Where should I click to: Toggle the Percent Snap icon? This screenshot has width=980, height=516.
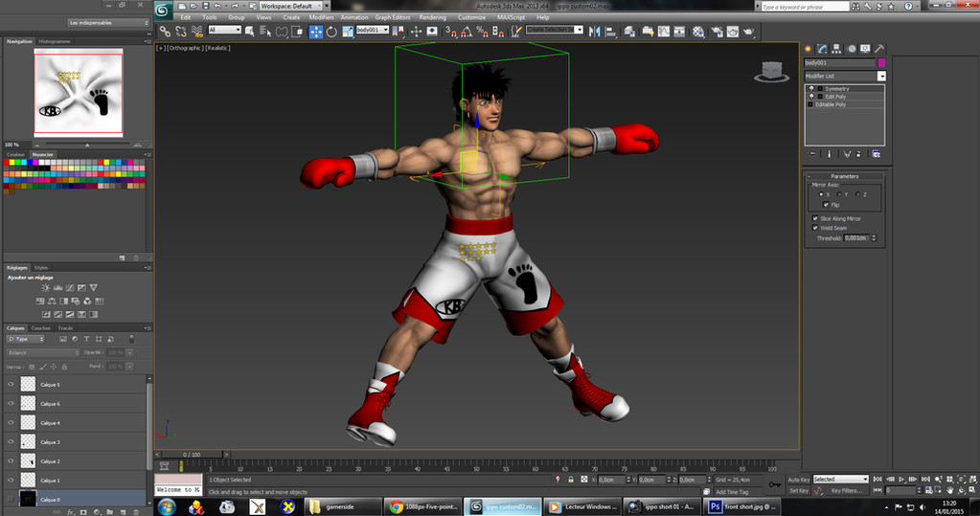tap(482, 32)
